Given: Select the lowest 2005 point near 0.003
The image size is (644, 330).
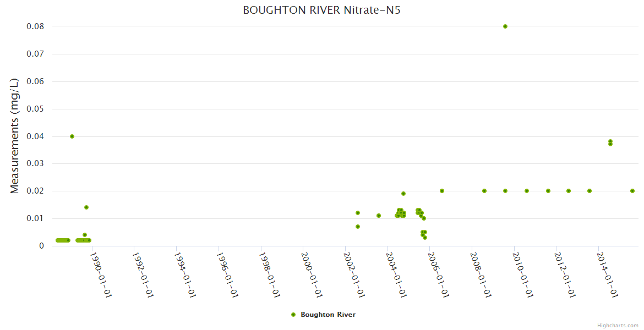Looking at the screenshot, I should [x=425, y=238].
